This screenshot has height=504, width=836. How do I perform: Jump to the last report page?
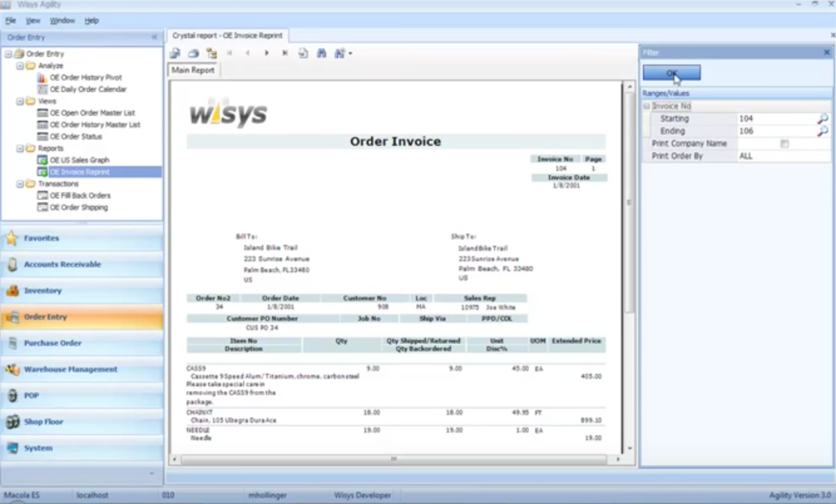click(285, 53)
